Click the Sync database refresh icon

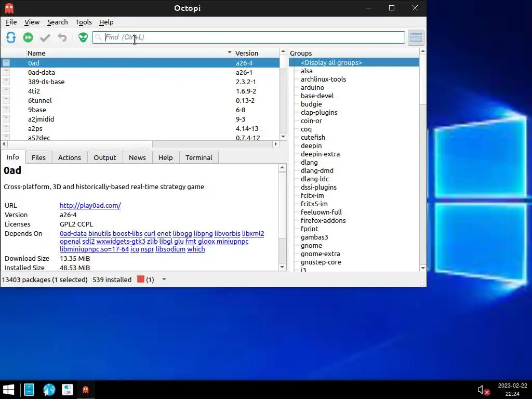point(11,37)
